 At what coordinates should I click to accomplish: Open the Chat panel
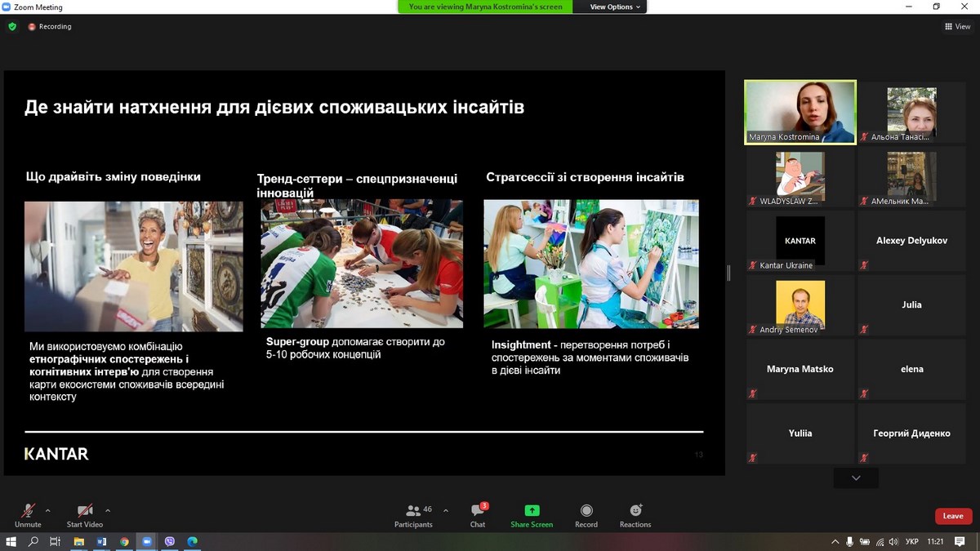[x=478, y=514]
